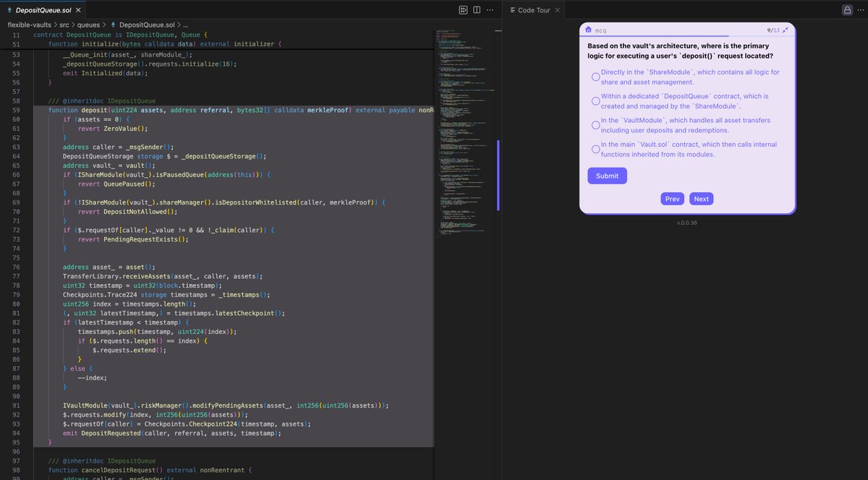Click the editor vertical scrollbar thumb

click(x=498, y=176)
